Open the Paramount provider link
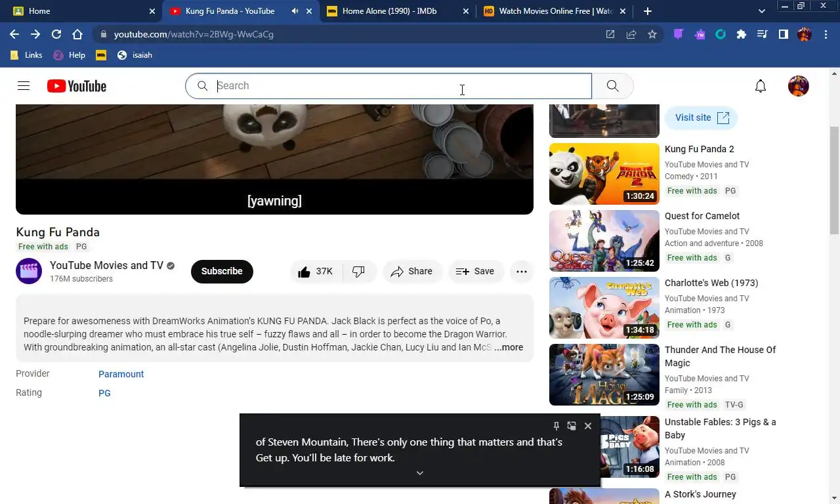840x504 pixels. (x=121, y=374)
